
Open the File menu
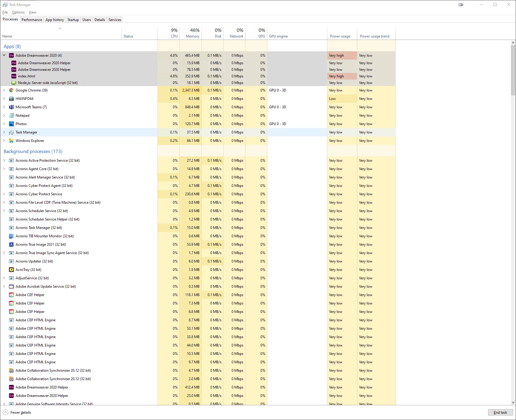click(5, 12)
